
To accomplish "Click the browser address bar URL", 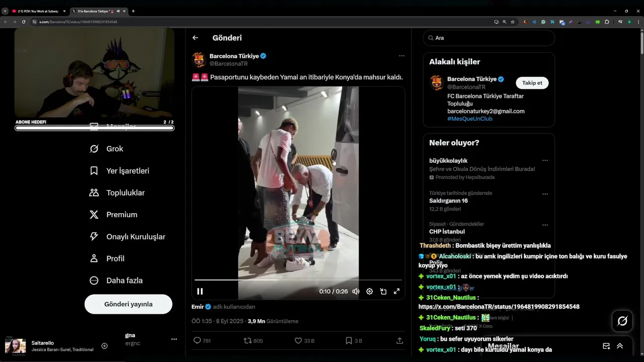I will pyautogui.click(x=78, y=22).
